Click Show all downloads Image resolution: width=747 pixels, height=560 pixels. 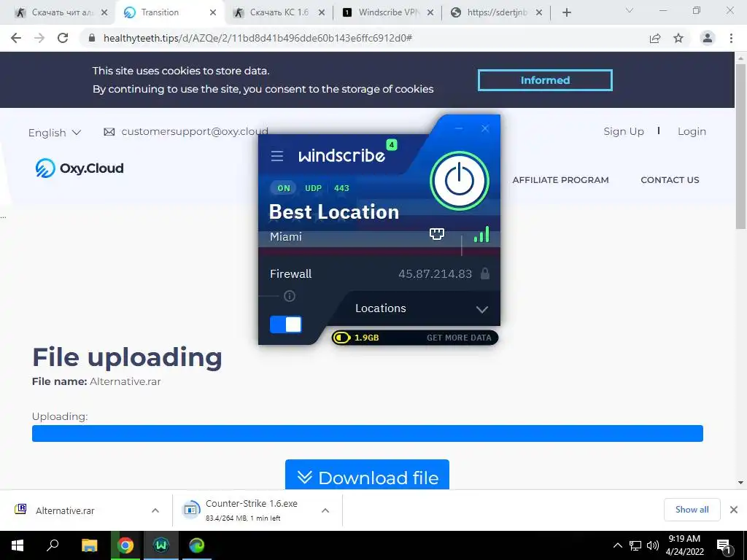[692, 510]
